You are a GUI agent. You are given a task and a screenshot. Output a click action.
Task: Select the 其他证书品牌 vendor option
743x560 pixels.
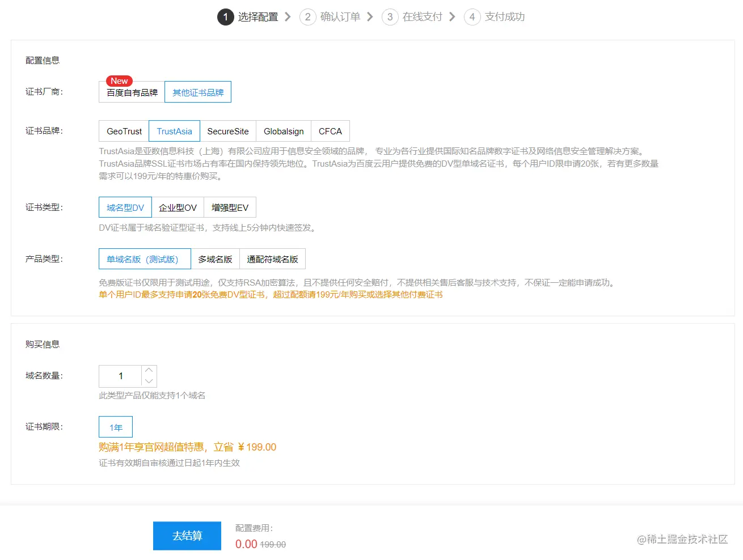[198, 92]
